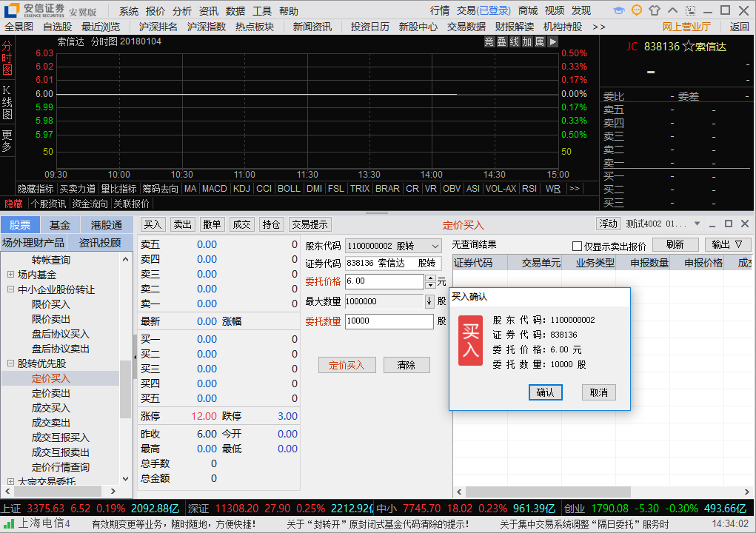Click the 返回 button in the top toolbar

click(x=739, y=27)
